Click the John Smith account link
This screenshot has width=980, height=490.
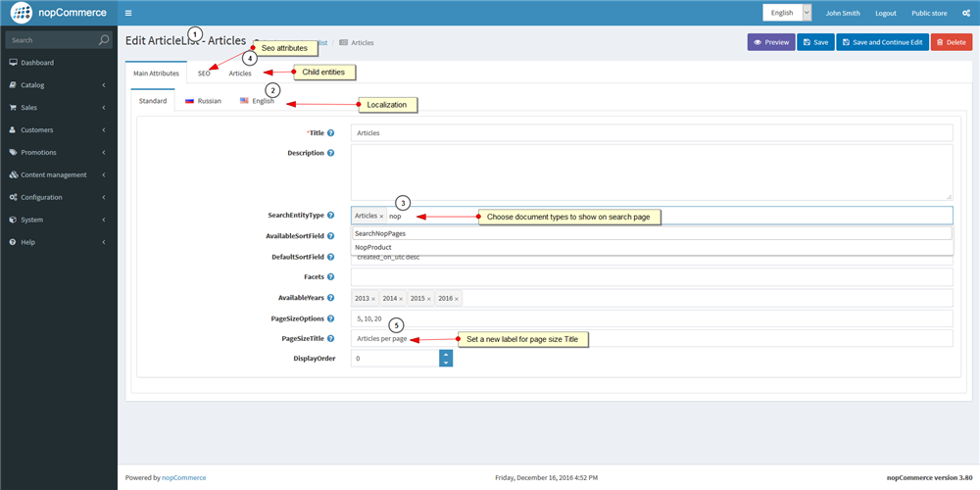point(843,13)
